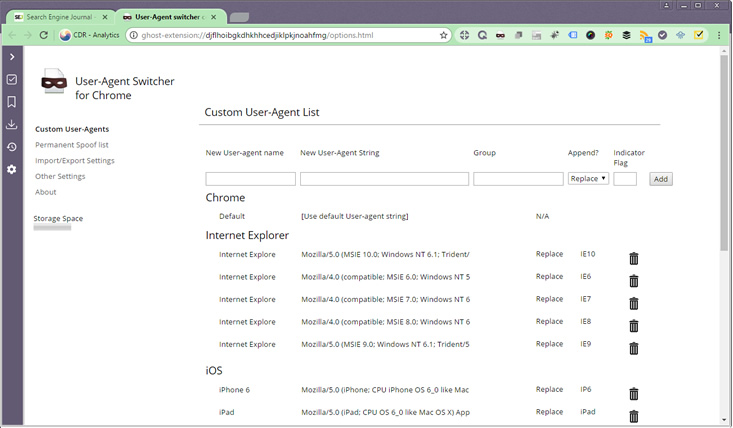Screen dimensions: 733x428
Task: Click the round checkmark extension icon
Action: point(662,35)
